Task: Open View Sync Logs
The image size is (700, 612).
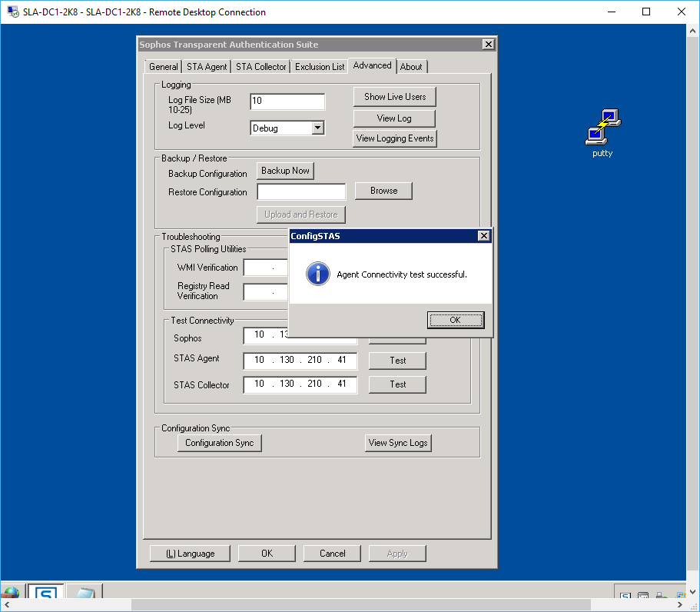Action: click(398, 443)
